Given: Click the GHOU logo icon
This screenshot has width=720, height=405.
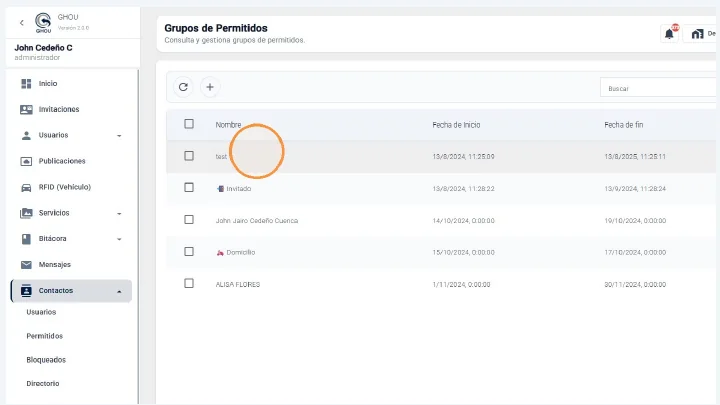Looking at the screenshot, I should click(43, 22).
